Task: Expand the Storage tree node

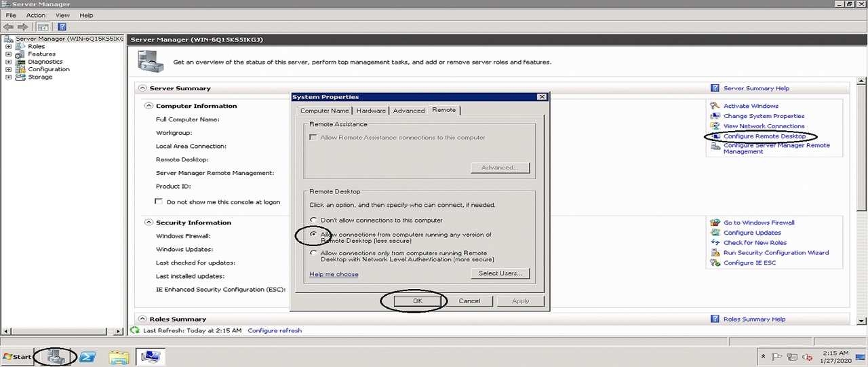Action: tap(8, 77)
